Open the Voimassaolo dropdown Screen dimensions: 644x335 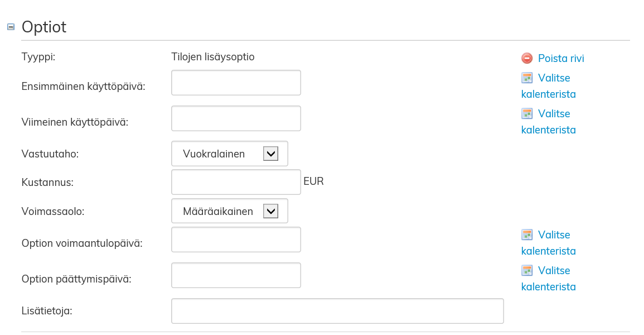tap(229, 212)
